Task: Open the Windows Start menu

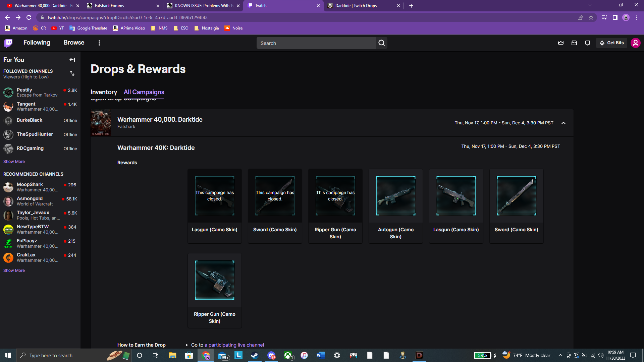Action: click(8, 355)
